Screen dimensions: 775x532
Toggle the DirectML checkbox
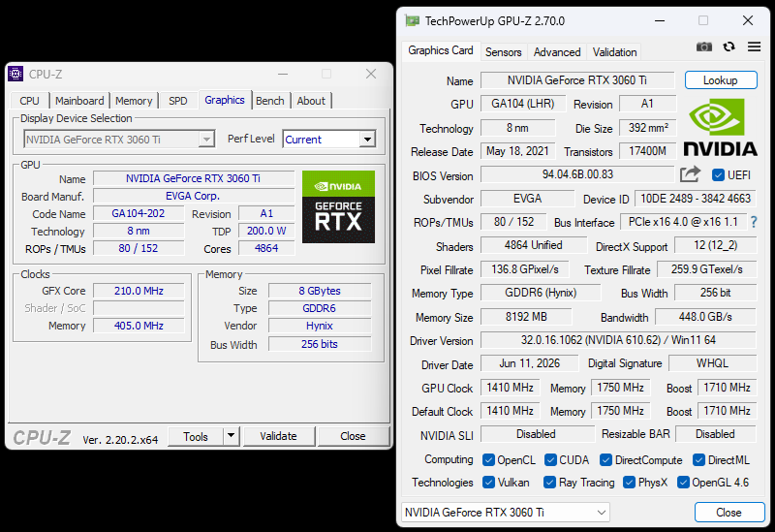(x=698, y=460)
